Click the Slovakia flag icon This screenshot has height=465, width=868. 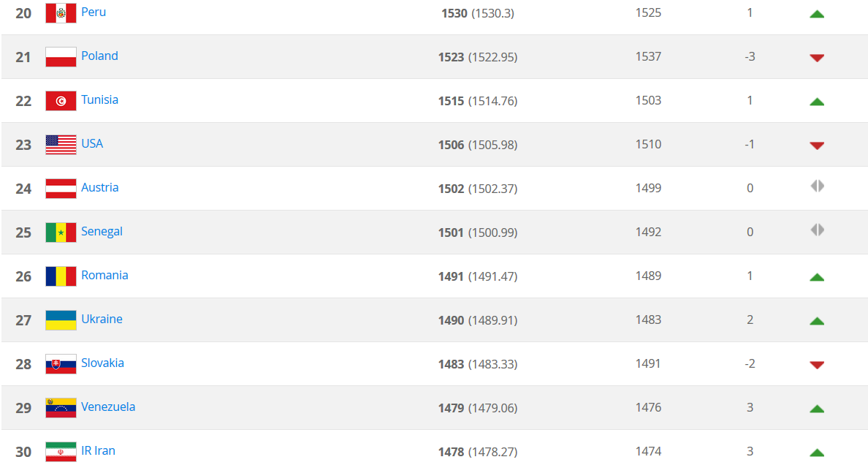pyautogui.click(x=61, y=364)
